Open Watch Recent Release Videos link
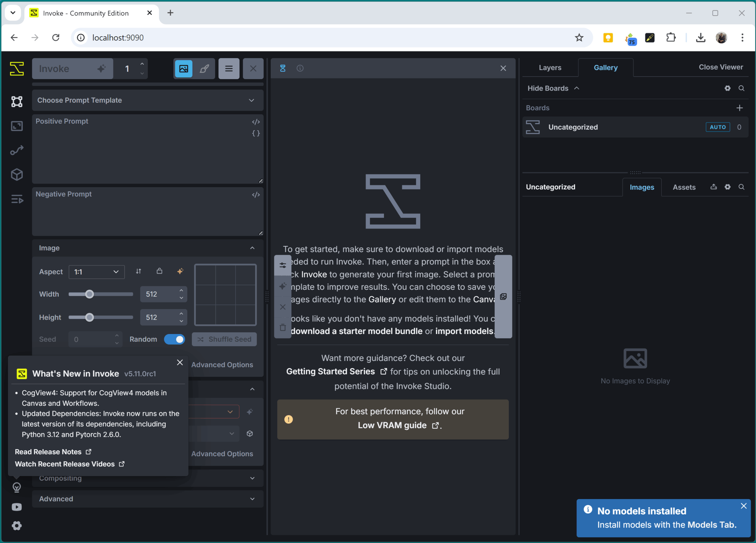Viewport: 756px width, 543px height. point(70,464)
